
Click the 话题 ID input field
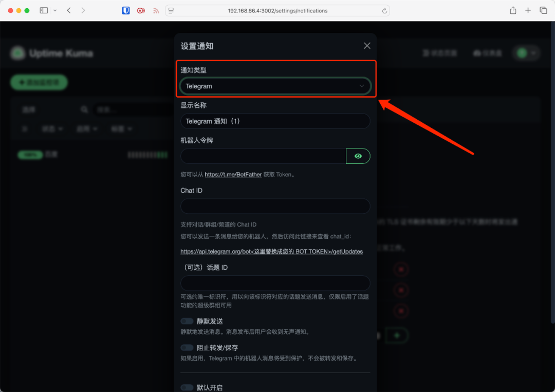(275, 283)
